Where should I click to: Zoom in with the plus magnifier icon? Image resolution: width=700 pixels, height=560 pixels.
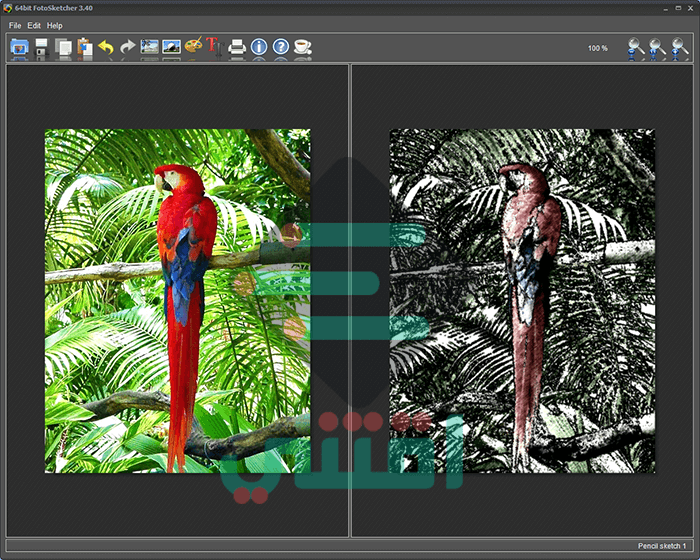[679, 47]
